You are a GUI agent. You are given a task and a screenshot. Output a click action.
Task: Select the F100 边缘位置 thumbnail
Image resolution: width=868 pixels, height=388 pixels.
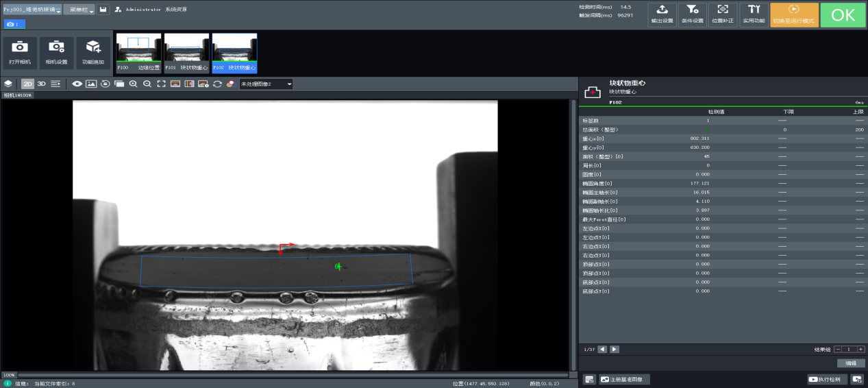138,52
